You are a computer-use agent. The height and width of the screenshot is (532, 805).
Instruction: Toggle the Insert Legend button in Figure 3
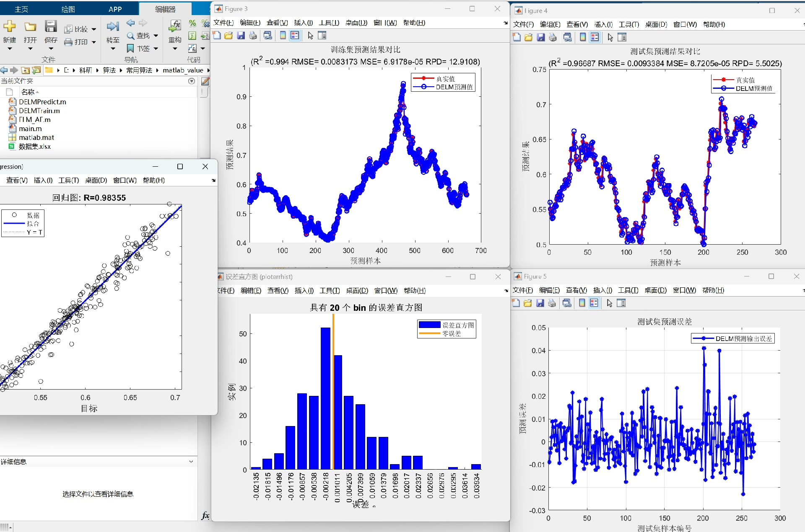(295, 36)
